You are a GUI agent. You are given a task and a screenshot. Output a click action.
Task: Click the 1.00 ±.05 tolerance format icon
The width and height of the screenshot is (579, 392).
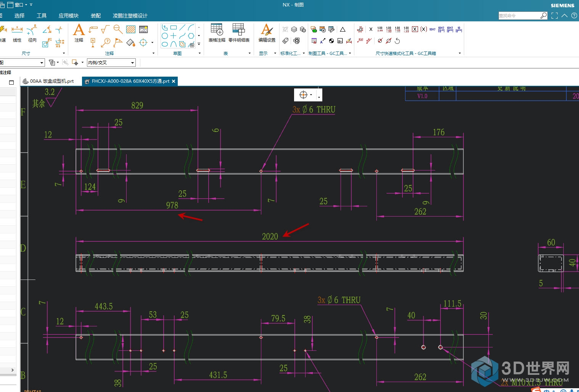click(x=380, y=29)
